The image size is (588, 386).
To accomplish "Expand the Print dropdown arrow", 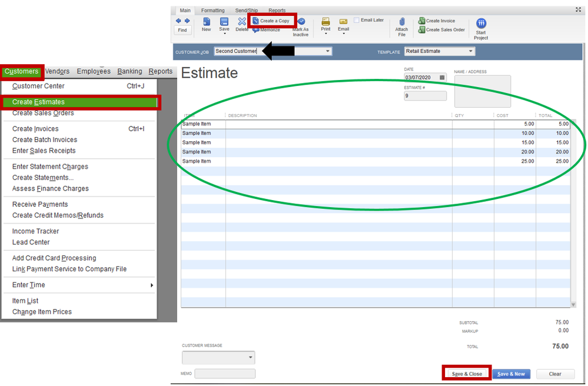I will [x=325, y=34].
